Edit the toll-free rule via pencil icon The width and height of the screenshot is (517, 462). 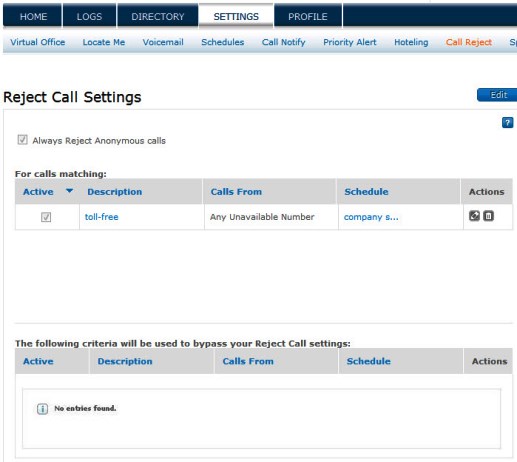474,216
